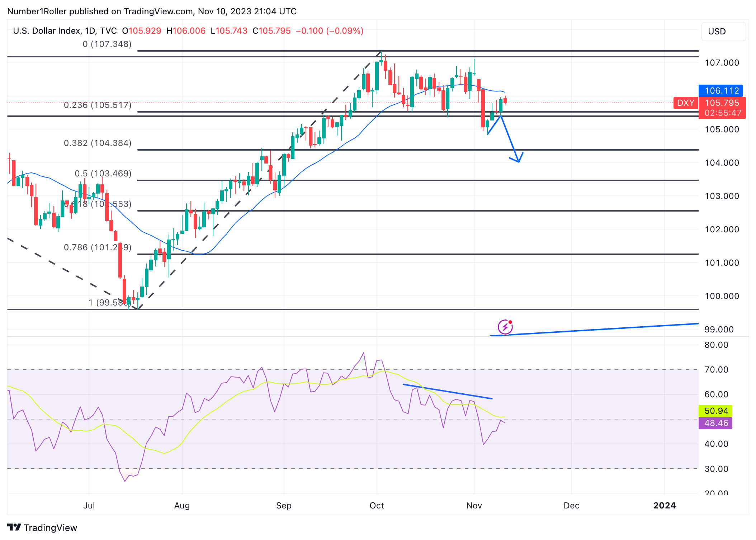Click the blue downward arrow drawing tip
This screenshot has width=756, height=540.
518,161
